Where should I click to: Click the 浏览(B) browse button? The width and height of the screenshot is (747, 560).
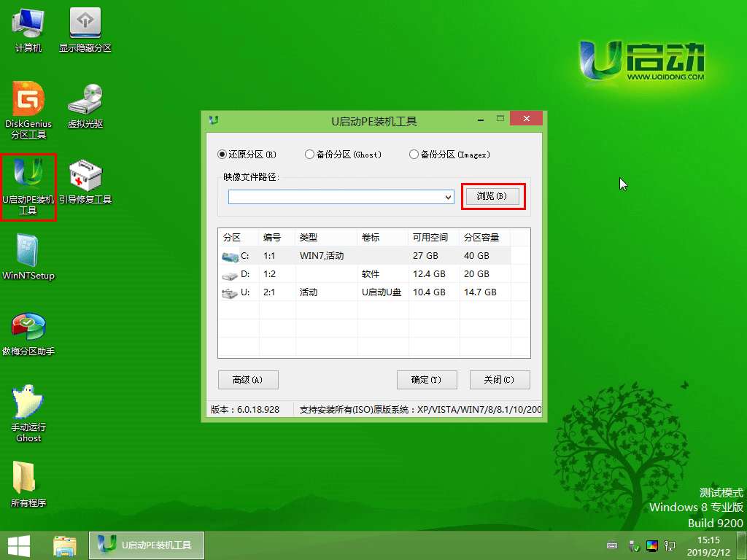tap(492, 196)
